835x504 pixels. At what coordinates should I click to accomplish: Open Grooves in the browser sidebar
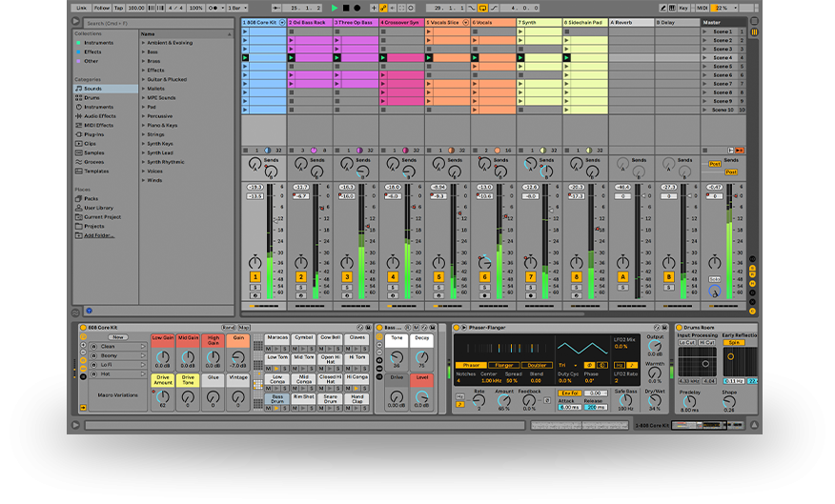[94, 162]
